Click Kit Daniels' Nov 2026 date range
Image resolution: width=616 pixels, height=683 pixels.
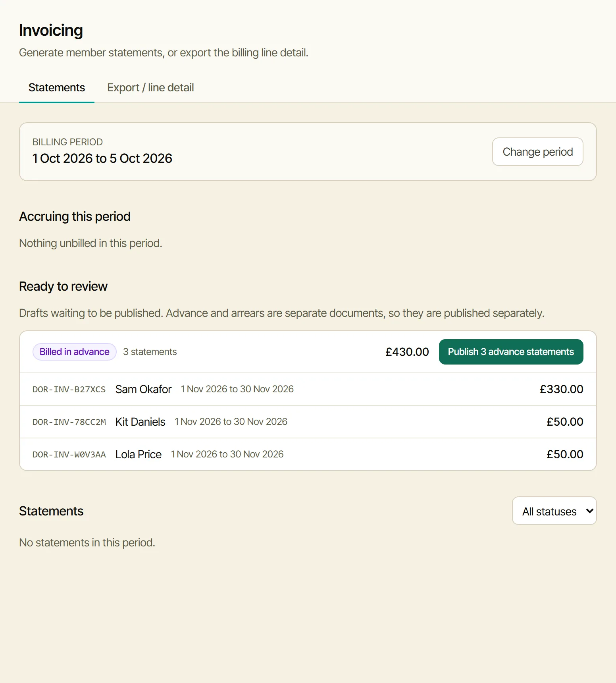coord(231,422)
